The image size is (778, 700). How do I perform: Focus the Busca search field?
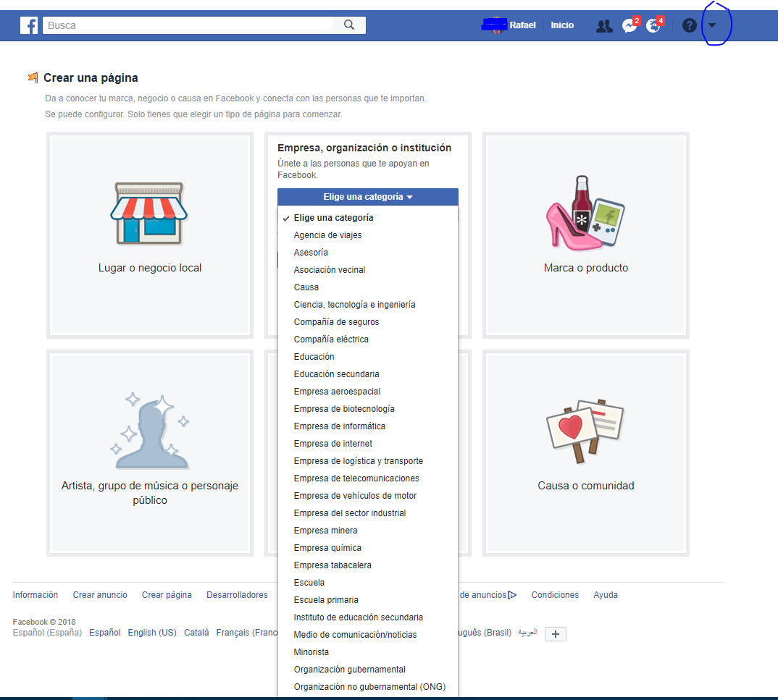point(188,25)
